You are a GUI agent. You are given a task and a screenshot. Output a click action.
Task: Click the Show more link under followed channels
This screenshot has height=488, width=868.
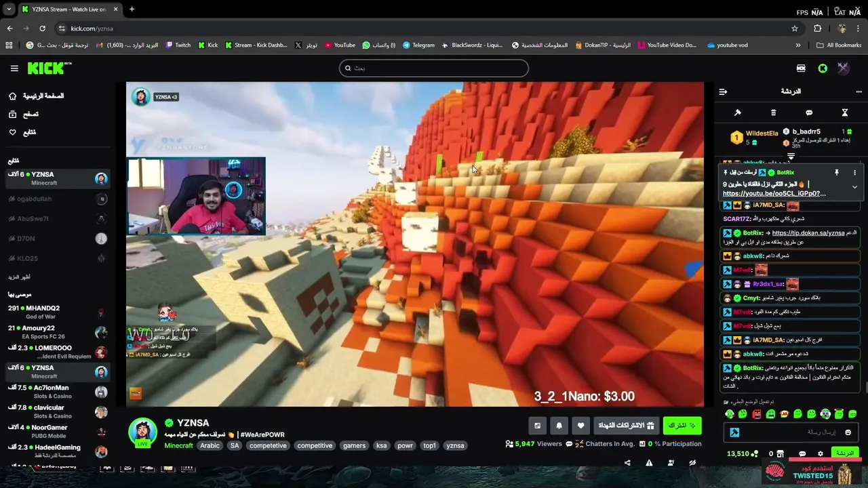point(19,277)
